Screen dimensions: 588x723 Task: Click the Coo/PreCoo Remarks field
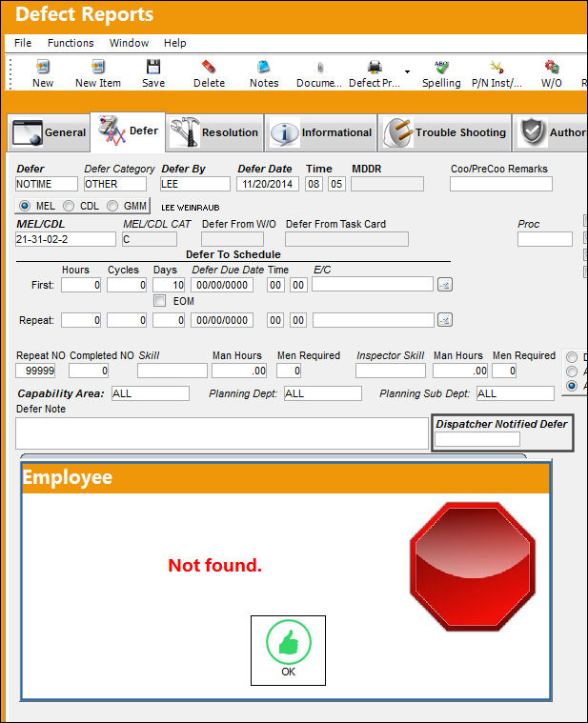(x=501, y=184)
